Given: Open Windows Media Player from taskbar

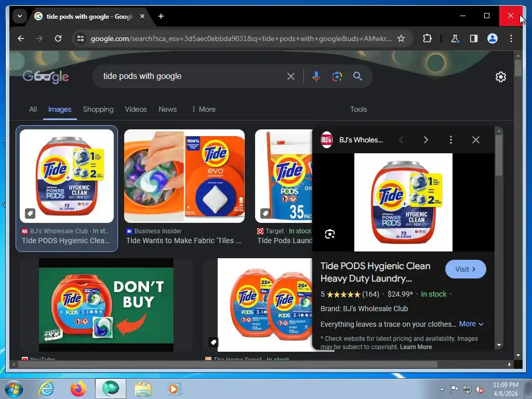Looking at the screenshot, I should pos(174,389).
